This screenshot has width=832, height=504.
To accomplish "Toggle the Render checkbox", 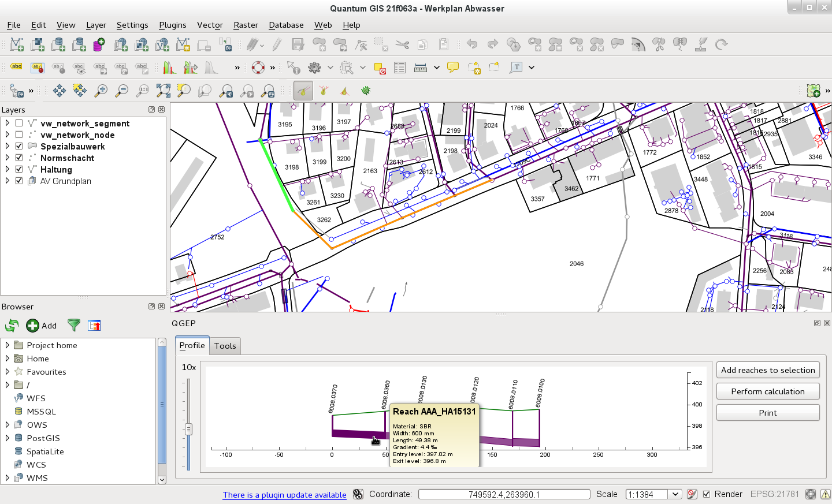I will click(706, 494).
